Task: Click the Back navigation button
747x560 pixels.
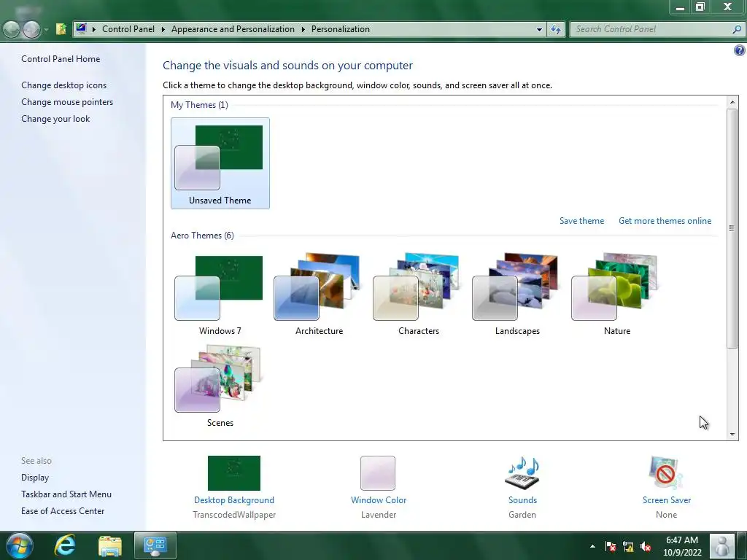Action: [x=12, y=29]
